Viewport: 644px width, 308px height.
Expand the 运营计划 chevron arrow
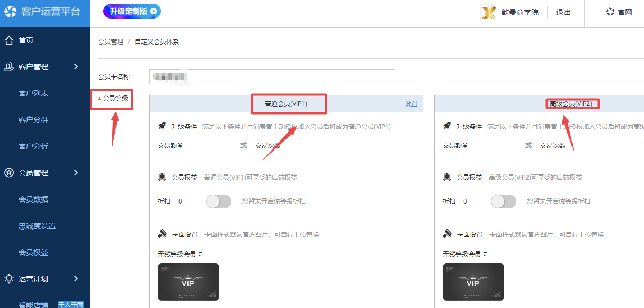(76, 279)
